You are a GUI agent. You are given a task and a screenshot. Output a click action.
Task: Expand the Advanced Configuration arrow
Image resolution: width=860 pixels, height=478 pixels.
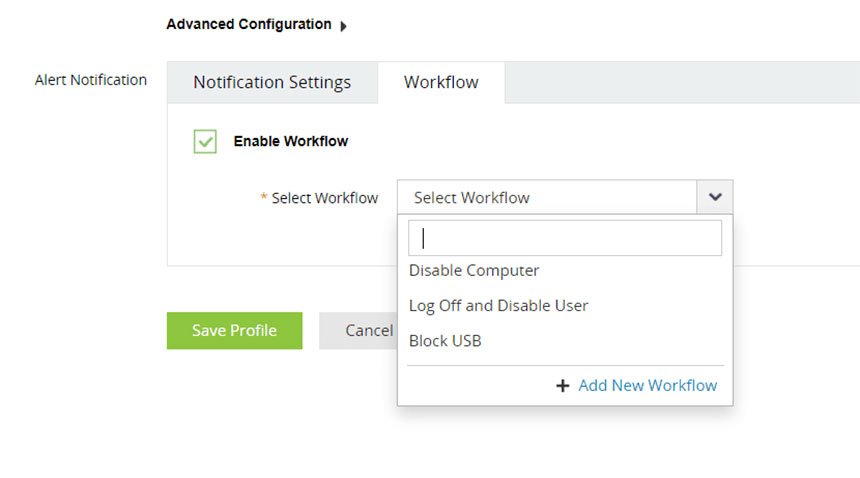point(344,26)
